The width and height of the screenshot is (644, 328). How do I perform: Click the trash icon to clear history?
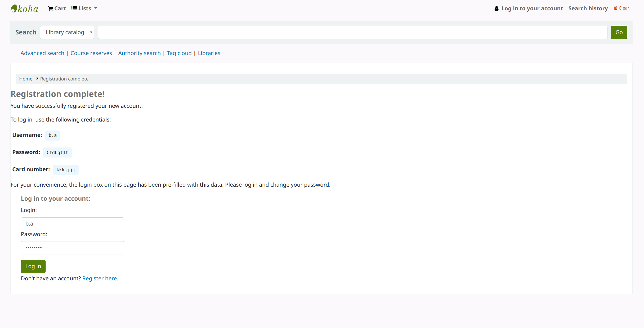(x=616, y=8)
